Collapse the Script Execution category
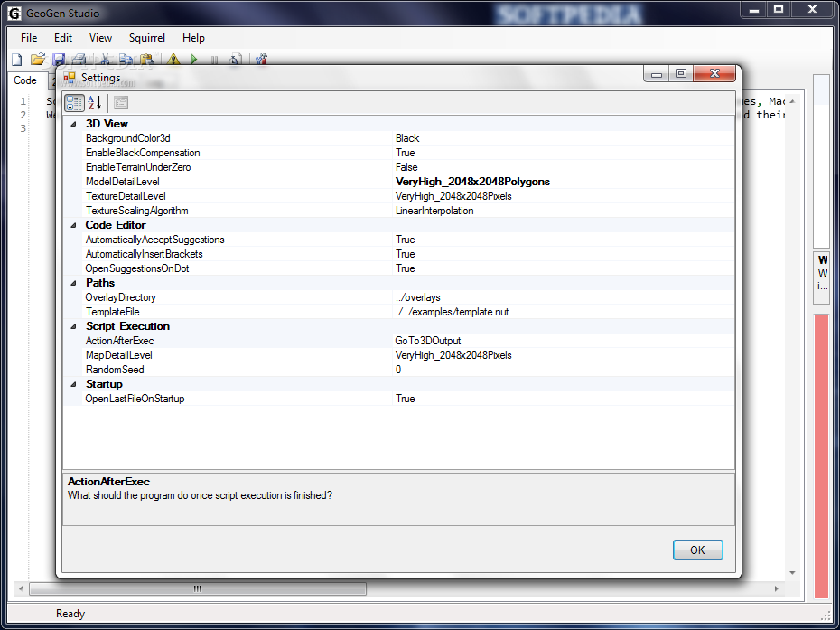 coord(73,326)
